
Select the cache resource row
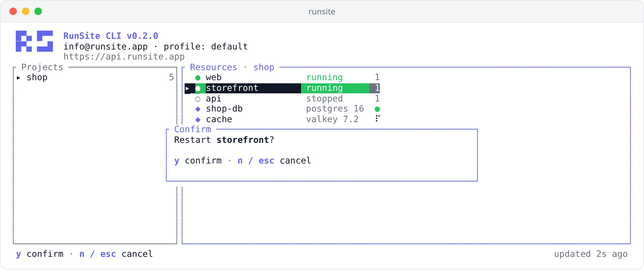click(282, 119)
